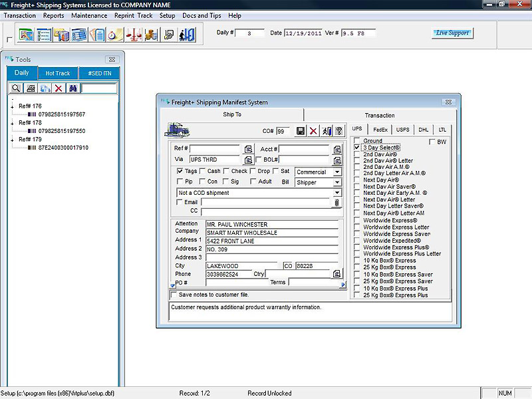Click the question mark help icon in manifest

click(x=338, y=131)
